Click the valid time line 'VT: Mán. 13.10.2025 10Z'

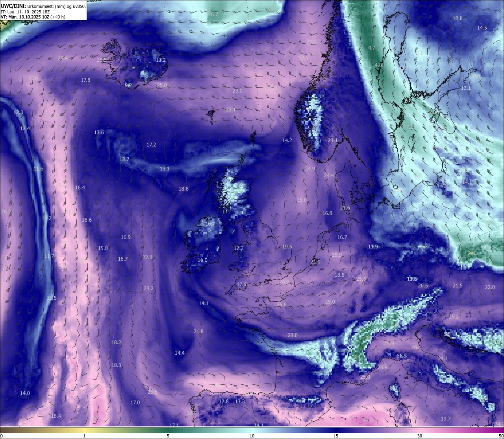[25, 17]
